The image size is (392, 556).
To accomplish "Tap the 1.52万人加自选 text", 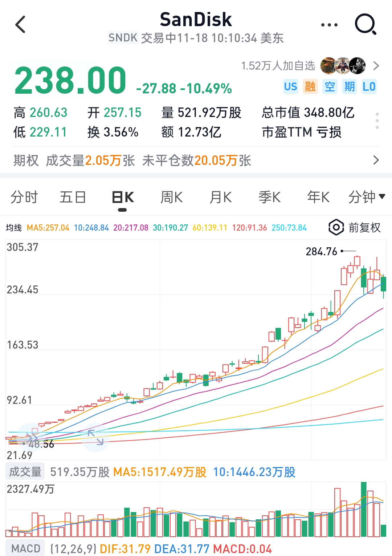I will click(278, 66).
